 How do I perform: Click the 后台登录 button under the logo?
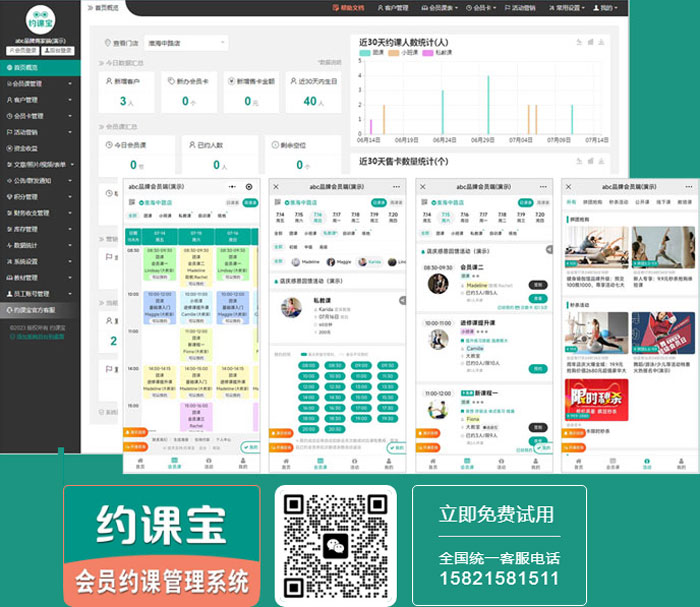click(59, 50)
